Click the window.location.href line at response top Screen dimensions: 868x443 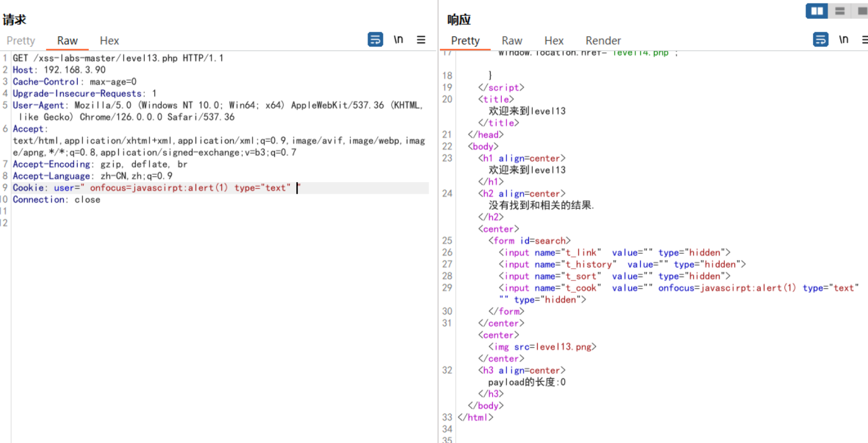click(x=588, y=54)
